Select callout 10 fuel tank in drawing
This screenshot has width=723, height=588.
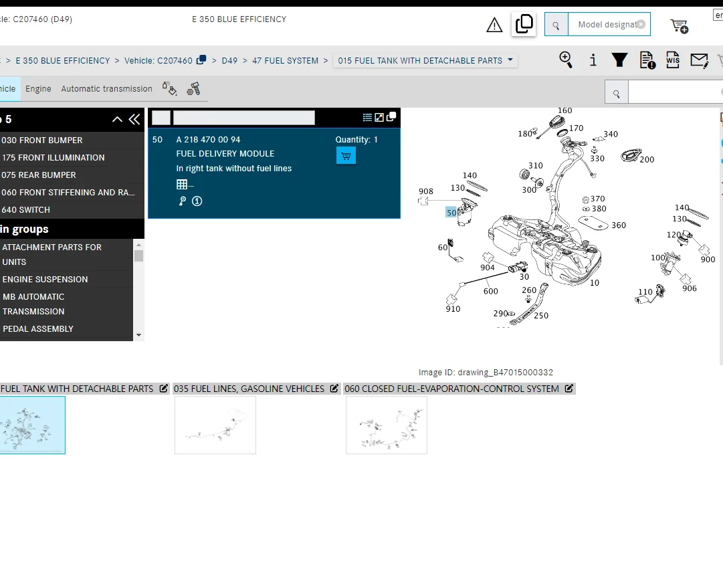pyautogui.click(x=595, y=283)
